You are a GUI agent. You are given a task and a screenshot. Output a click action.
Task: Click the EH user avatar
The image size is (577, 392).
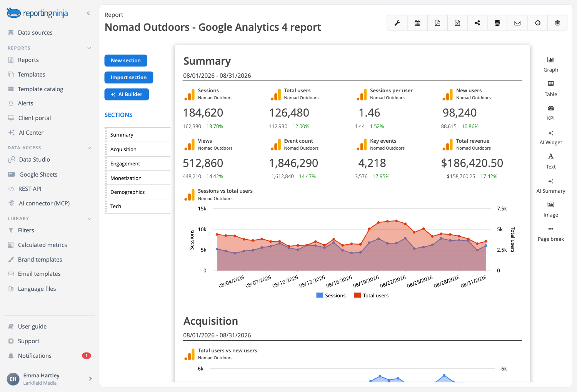click(13, 379)
